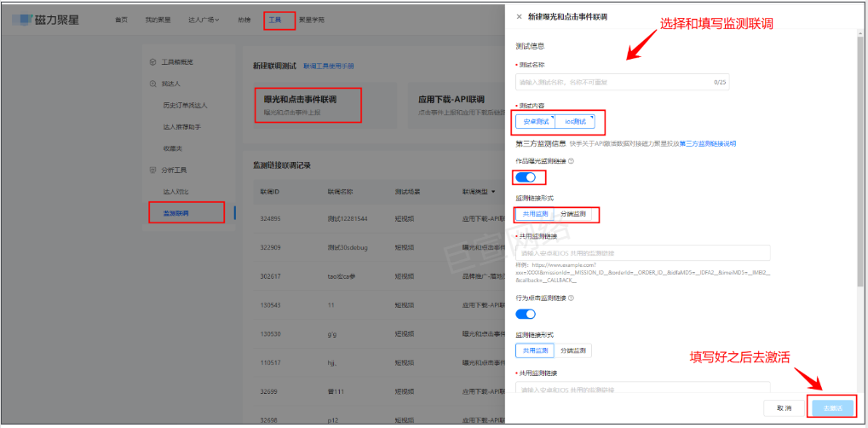Open 工具箱概览 in the sidebar

[177, 62]
